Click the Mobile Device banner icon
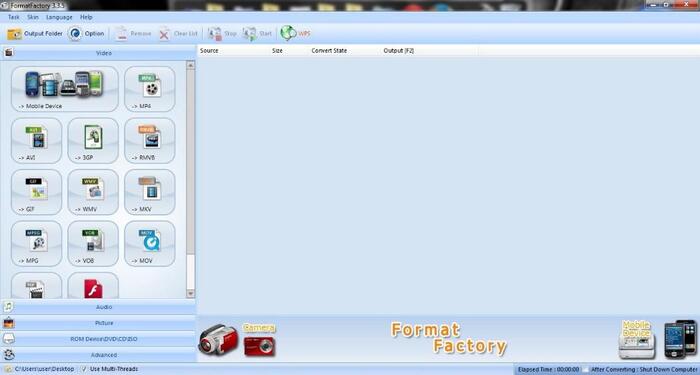The image size is (700, 375). 637,340
